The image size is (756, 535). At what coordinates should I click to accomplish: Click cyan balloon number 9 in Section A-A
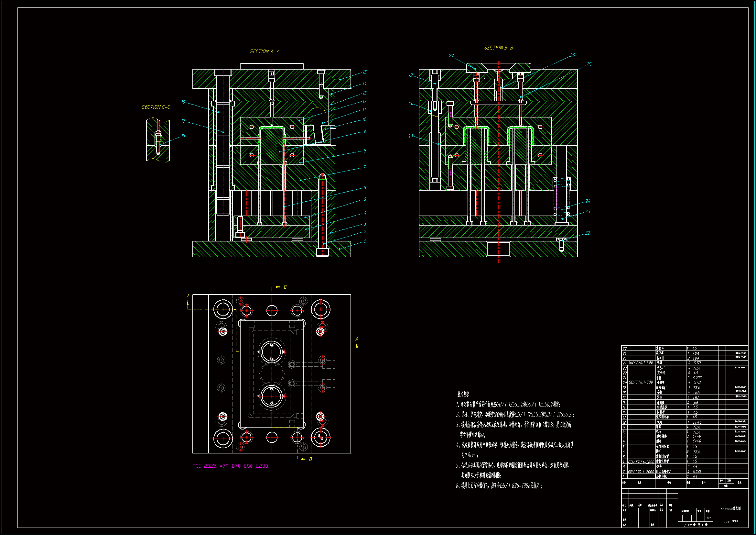(364, 131)
